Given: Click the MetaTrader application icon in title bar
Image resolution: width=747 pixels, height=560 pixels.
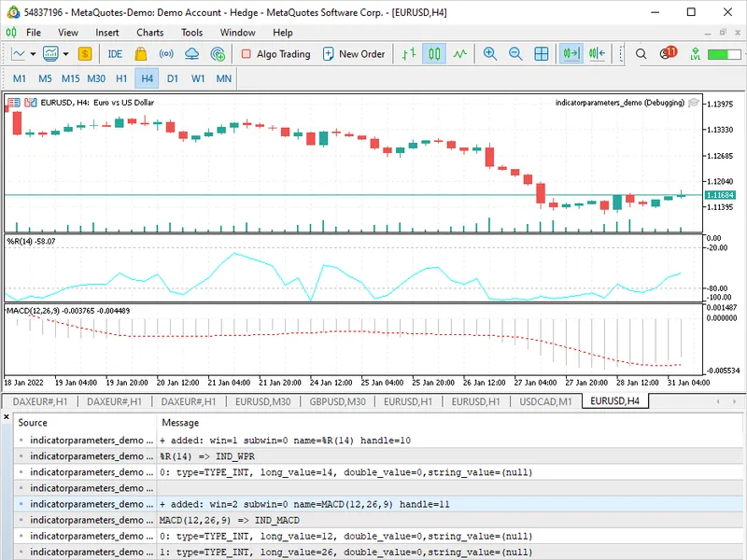Looking at the screenshot, I should pos(13,12).
